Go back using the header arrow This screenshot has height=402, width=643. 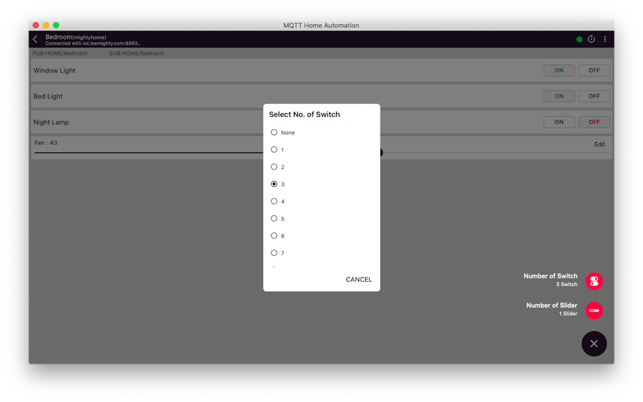(x=36, y=40)
